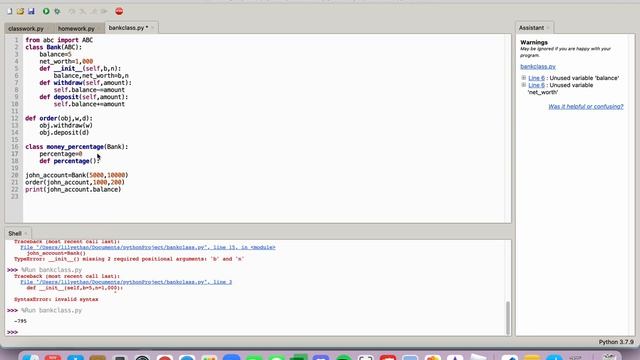Click the greyed Resume icon
This screenshot has width=640, height=360.
[104, 11]
